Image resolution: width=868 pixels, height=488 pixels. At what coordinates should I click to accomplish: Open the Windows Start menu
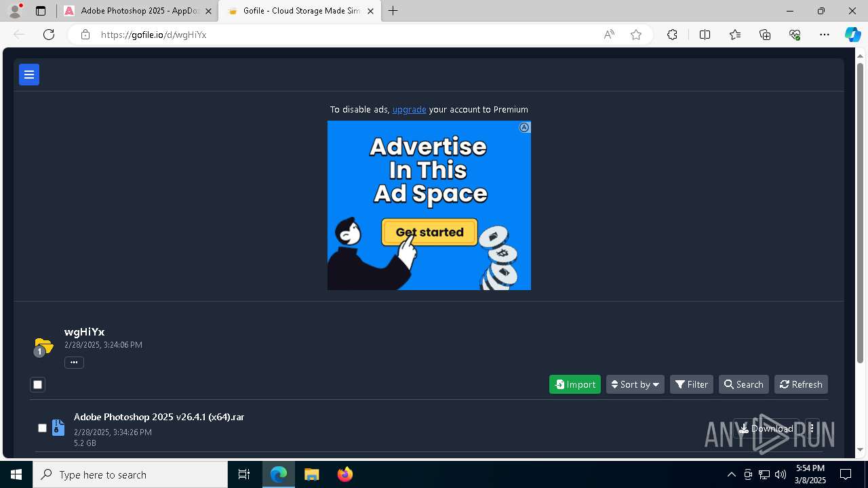coord(16,474)
